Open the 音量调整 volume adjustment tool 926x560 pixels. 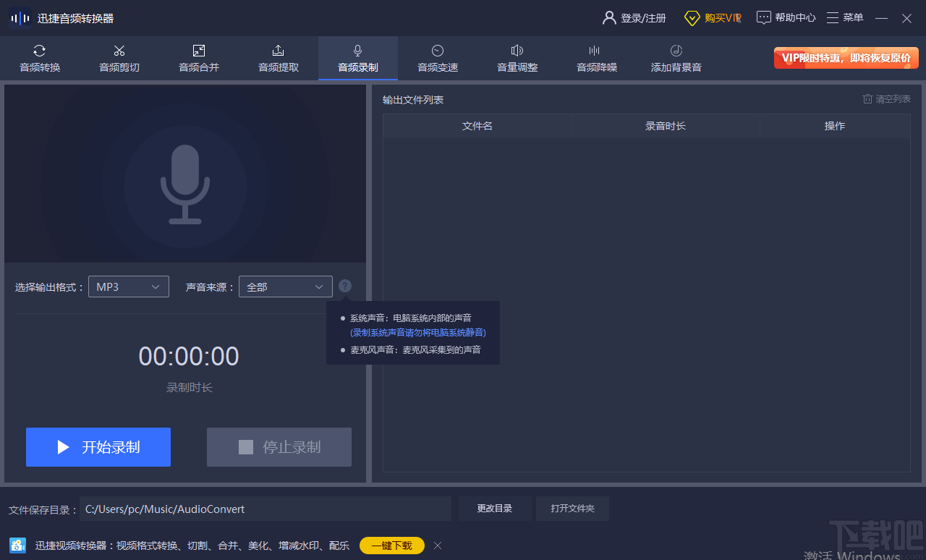coord(517,58)
